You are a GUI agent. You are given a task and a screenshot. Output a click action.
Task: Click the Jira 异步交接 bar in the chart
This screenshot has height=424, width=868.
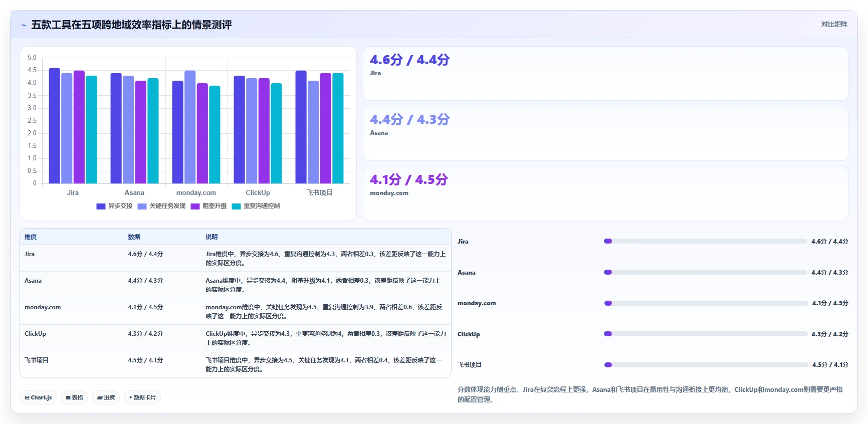(54, 126)
